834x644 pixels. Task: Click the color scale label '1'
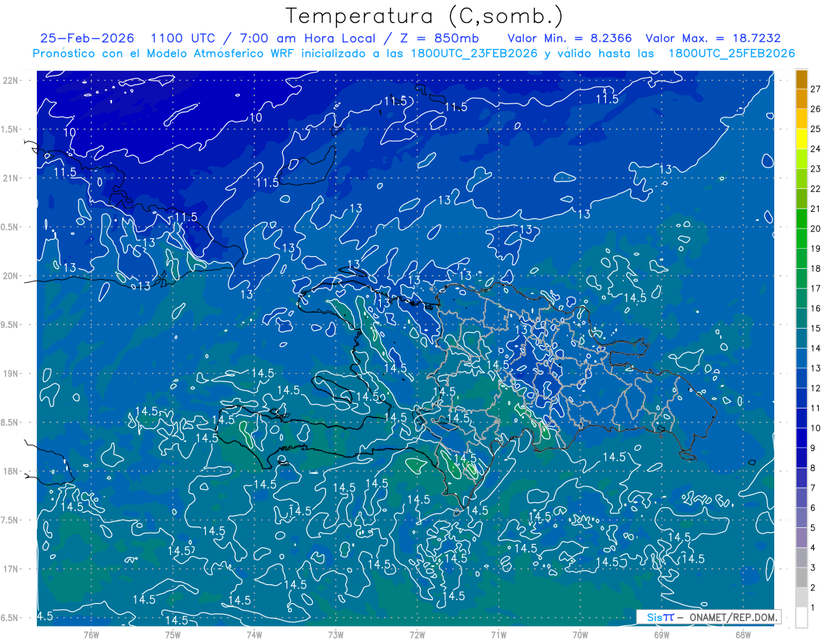pos(813,608)
